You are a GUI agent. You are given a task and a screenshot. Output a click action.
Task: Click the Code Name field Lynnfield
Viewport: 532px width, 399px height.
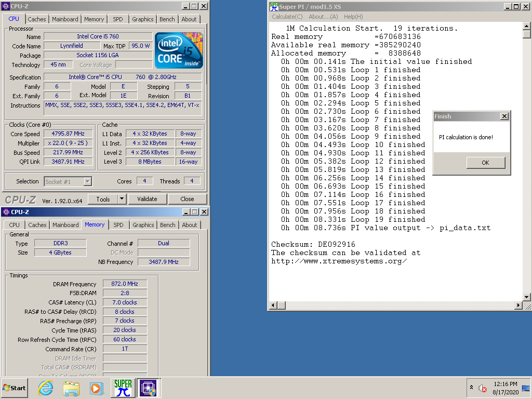71,46
